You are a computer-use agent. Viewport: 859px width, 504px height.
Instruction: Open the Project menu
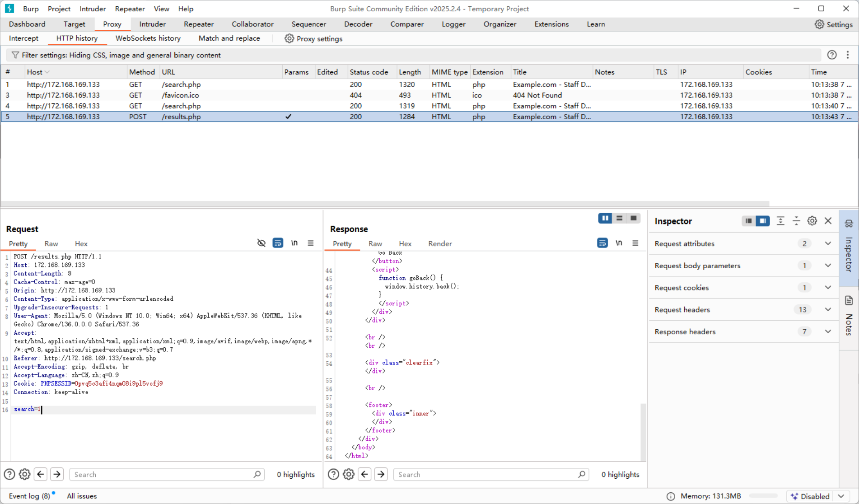(59, 9)
